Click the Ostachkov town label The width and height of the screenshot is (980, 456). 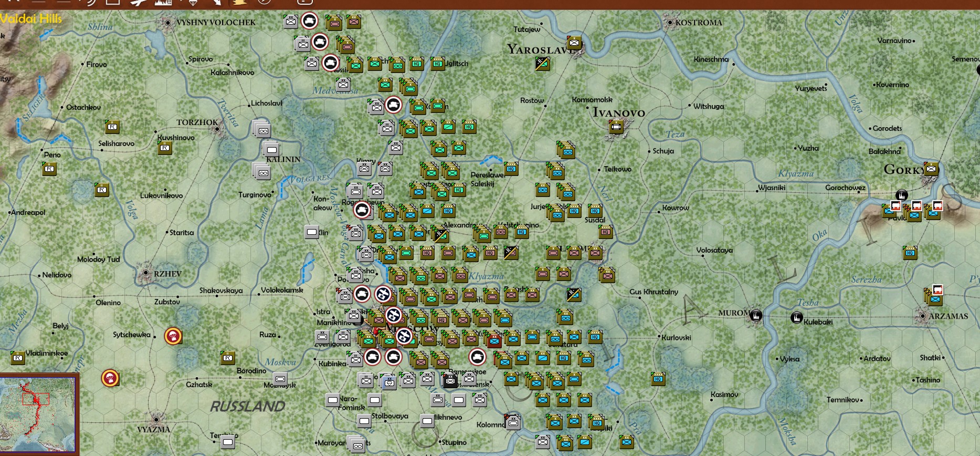point(83,107)
